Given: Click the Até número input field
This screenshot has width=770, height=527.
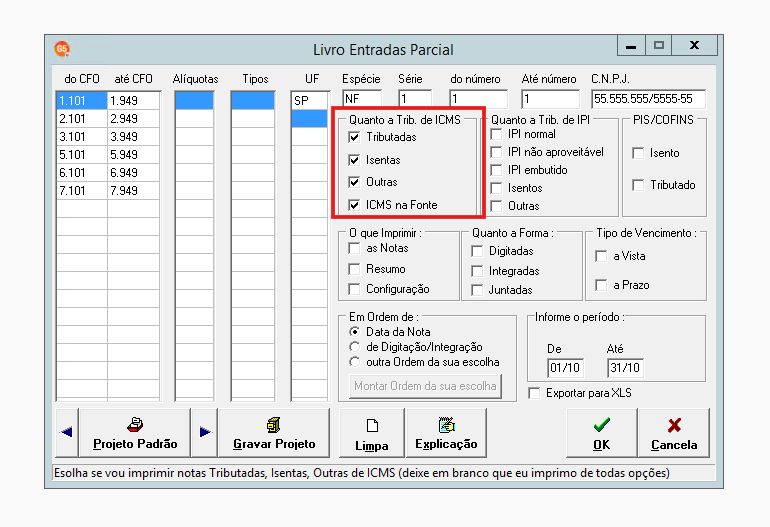Looking at the screenshot, I should (x=550, y=99).
